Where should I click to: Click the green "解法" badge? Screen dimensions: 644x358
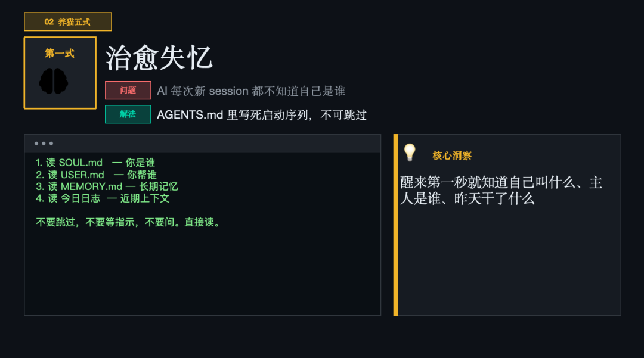coord(128,114)
